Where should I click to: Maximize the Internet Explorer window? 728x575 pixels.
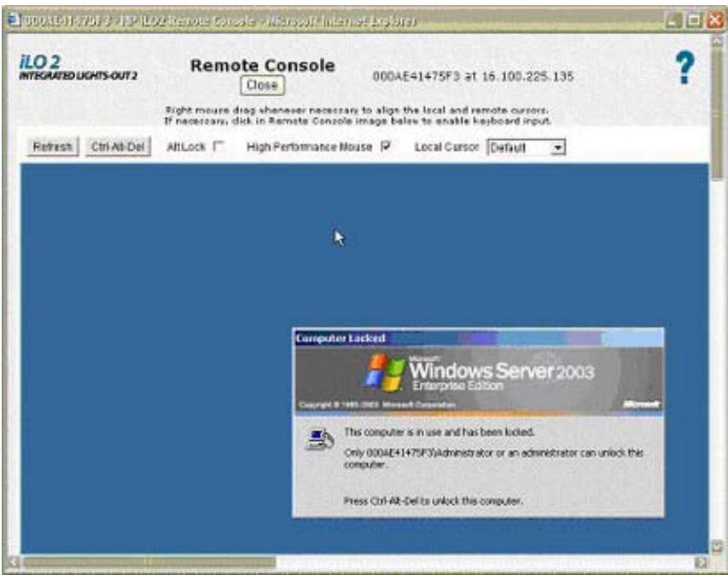694,20
